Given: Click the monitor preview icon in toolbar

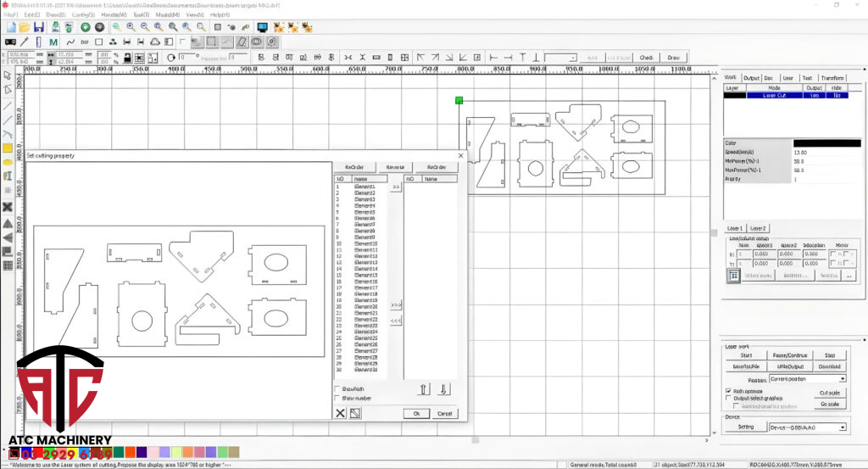Looking at the screenshot, I should coord(262,27).
